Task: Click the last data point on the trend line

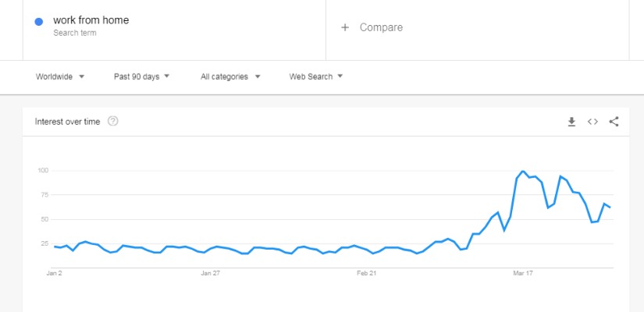Action: coord(610,207)
